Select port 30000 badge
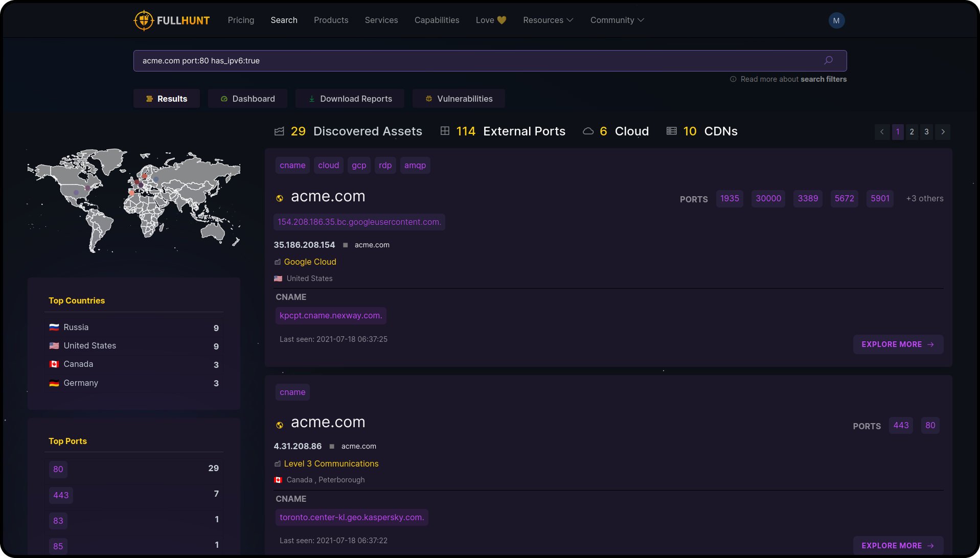 tap(768, 199)
